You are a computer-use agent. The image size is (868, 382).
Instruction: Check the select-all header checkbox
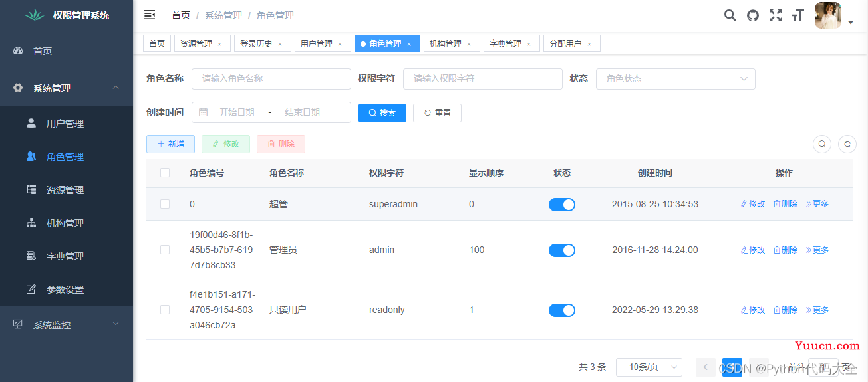click(x=165, y=173)
